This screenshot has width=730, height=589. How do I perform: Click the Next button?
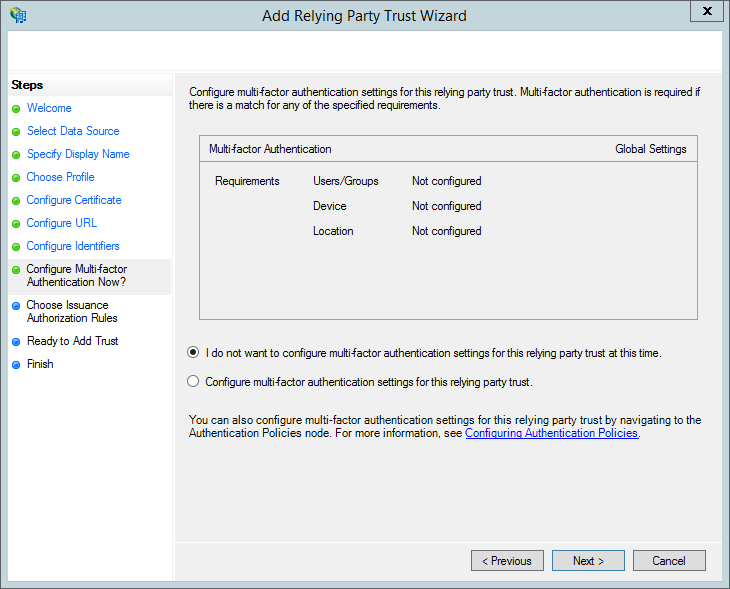588,561
